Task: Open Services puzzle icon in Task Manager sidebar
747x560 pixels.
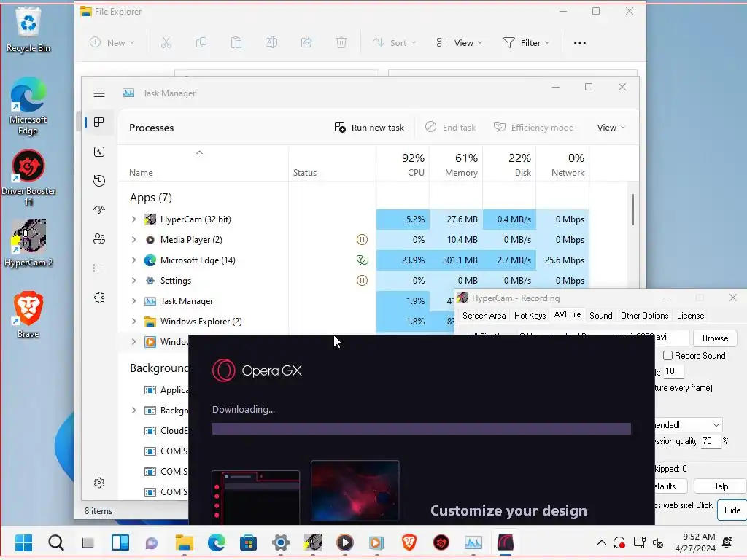Action: click(99, 297)
